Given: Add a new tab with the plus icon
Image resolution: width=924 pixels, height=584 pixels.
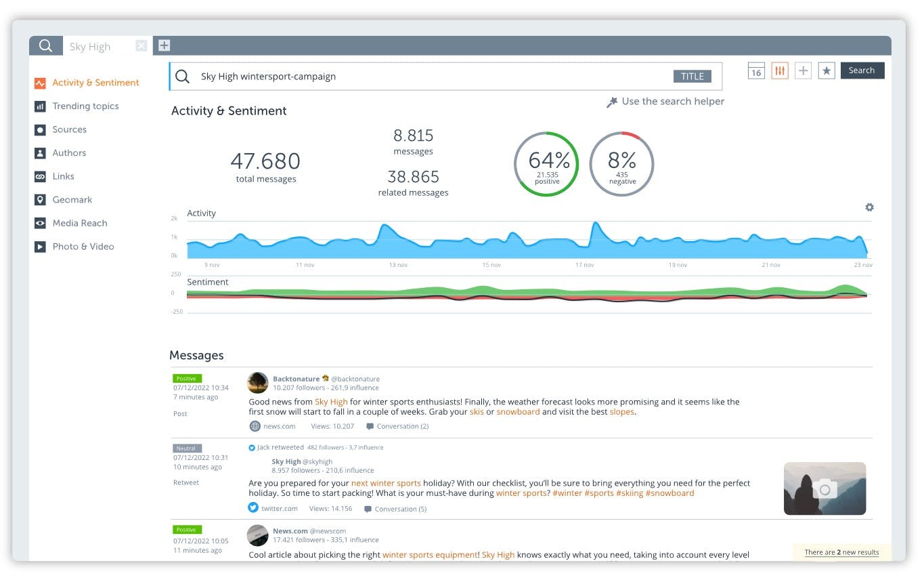Looking at the screenshot, I should coord(164,46).
